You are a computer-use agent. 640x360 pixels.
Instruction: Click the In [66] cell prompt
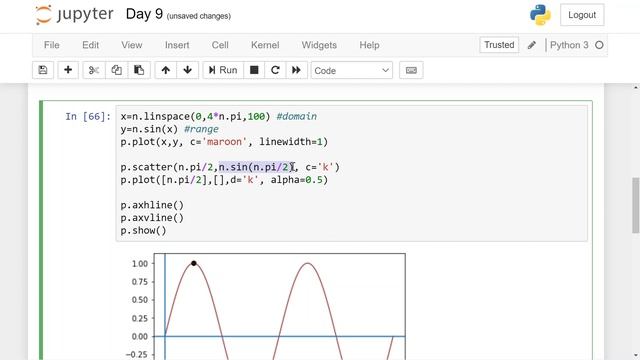(88, 117)
